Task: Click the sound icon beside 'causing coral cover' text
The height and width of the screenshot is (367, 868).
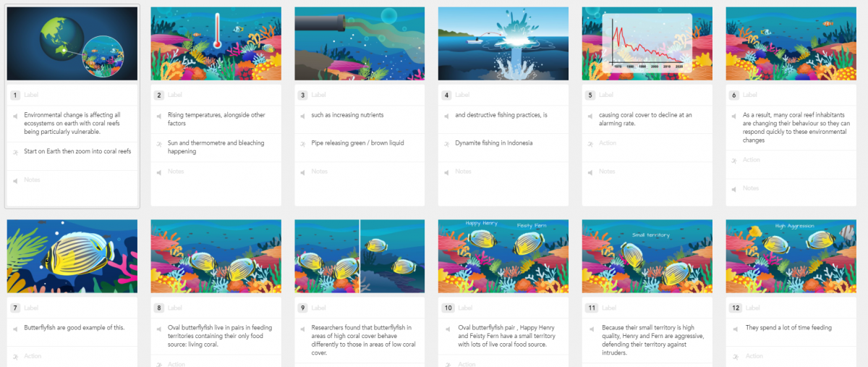Action: (590, 115)
